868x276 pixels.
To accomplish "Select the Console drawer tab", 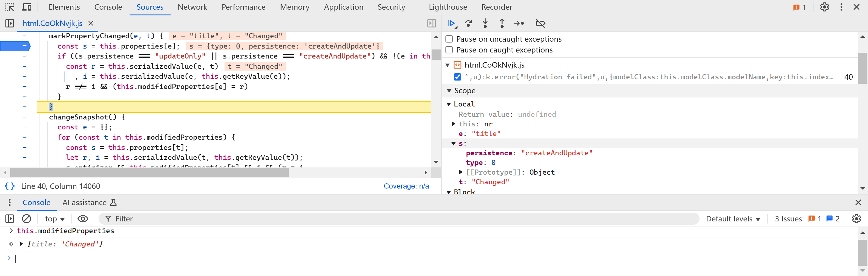I will point(36,202).
